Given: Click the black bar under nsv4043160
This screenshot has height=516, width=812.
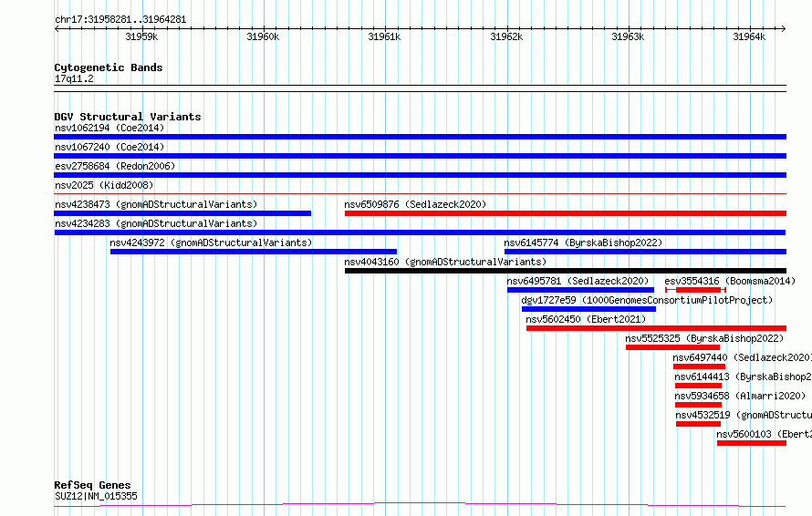Looking at the screenshot, I should click(x=566, y=271).
